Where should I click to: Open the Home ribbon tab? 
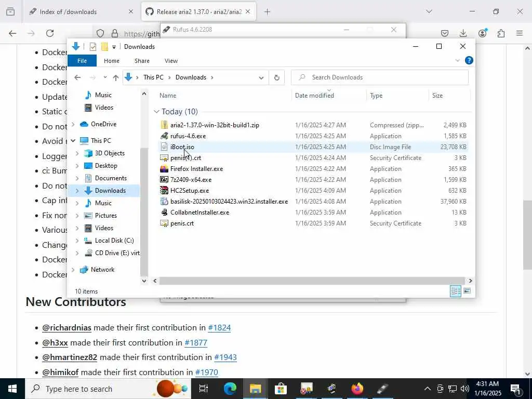point(112,61)
